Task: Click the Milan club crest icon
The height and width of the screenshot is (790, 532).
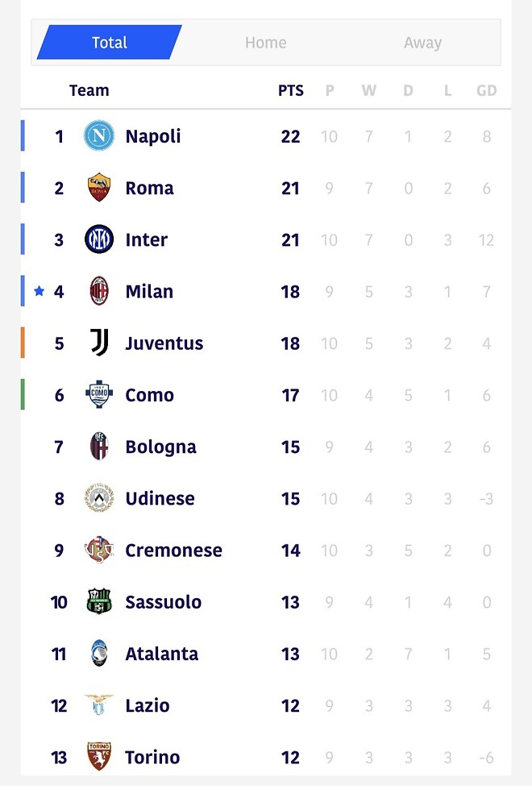Action: coord(99,291)
